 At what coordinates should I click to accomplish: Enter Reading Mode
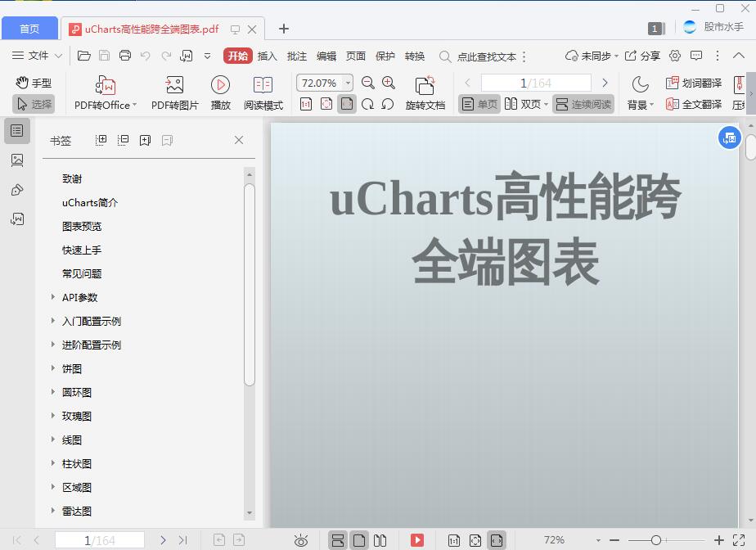click(x=263, y=93)
